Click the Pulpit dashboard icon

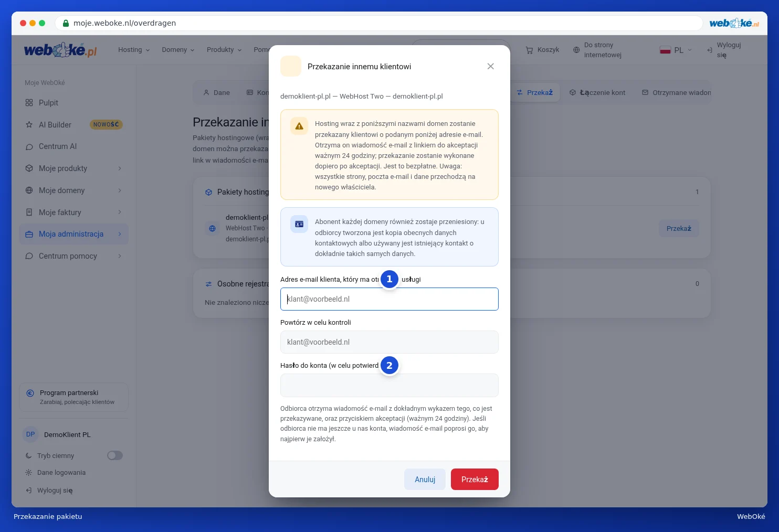click(29, 103)
